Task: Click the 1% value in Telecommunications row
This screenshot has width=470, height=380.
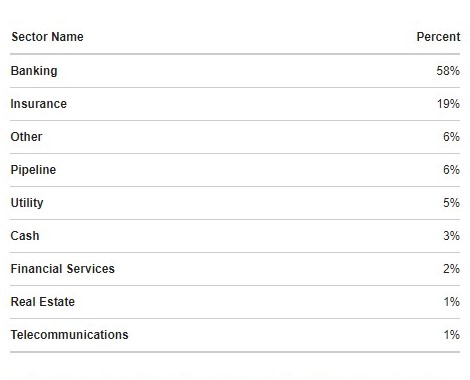Action: tap(452, 335)
